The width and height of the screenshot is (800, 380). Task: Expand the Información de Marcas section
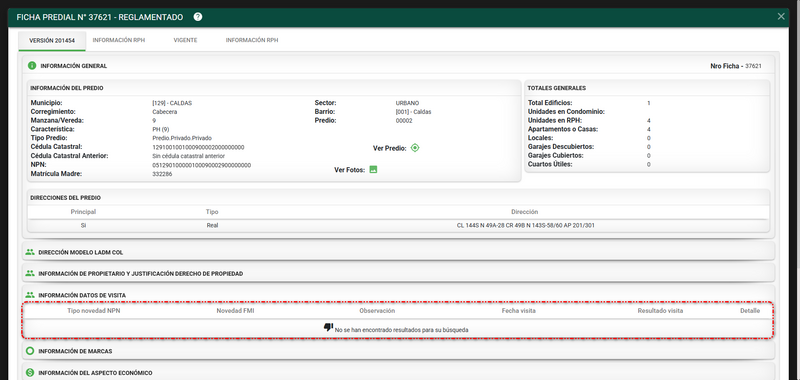[x=398, y=351]
